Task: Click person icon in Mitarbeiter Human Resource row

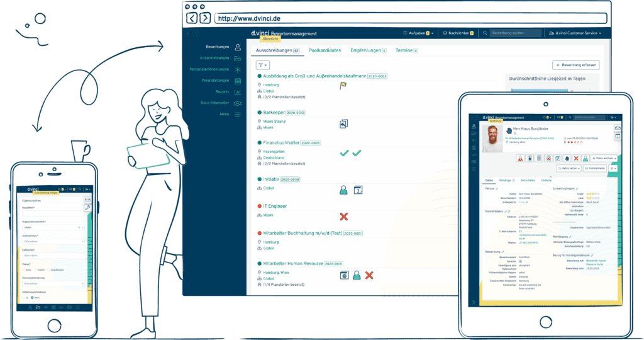Action: [x=357, y=275]
